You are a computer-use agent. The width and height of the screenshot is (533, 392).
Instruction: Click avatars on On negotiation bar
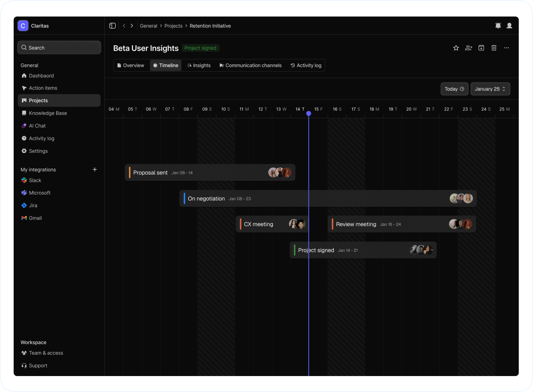pyautogui.click(x=461, y=198)
